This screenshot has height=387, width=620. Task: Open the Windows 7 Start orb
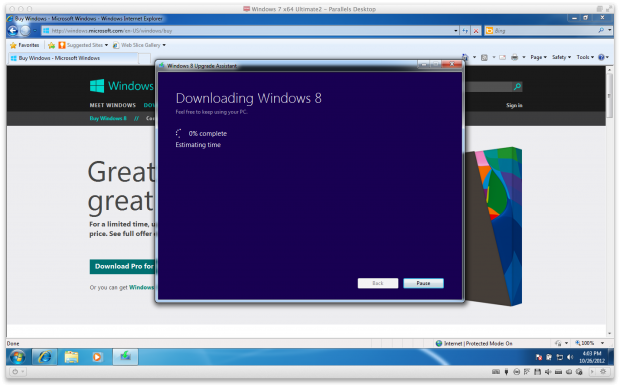click(18, 357)
